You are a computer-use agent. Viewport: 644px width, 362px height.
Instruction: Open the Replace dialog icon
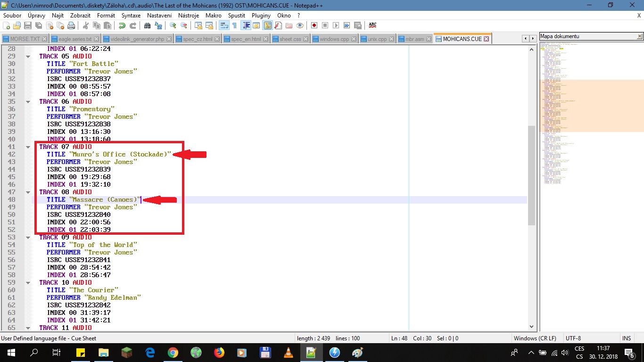(x=157, y=25)
